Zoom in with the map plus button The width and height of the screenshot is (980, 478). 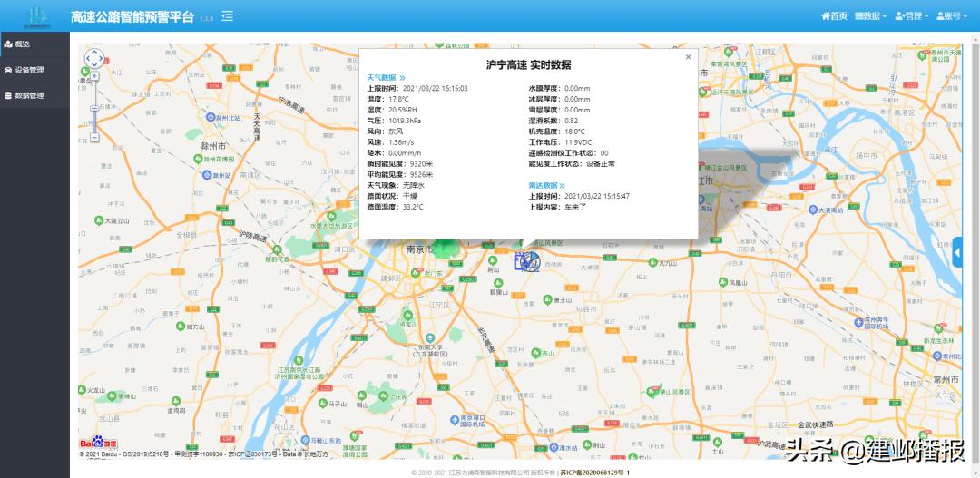coord(94,76)
